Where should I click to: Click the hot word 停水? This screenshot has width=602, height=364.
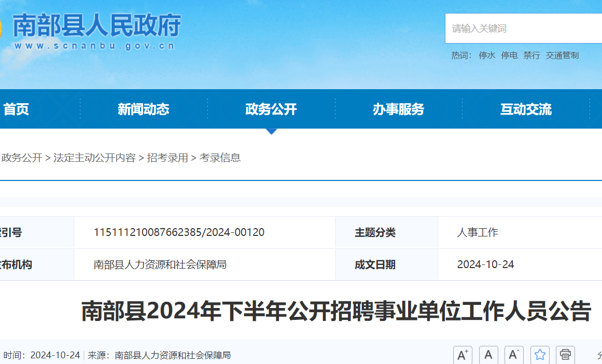pyautogui.click(x=487, y=55)
